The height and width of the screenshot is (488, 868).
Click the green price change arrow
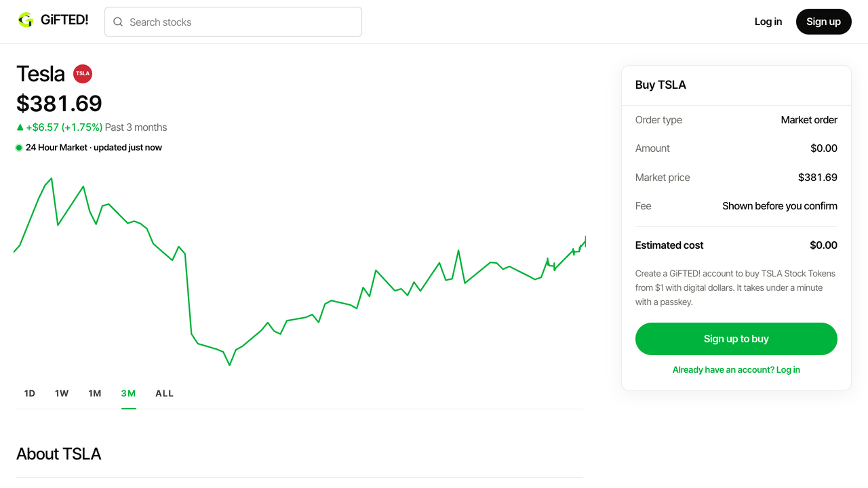coord(20,127)
